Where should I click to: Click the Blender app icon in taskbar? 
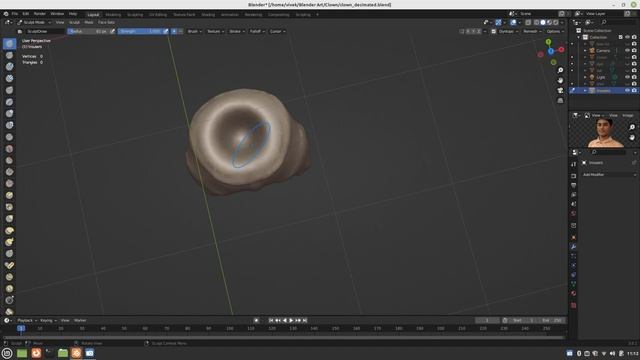[x=76, y=353]
